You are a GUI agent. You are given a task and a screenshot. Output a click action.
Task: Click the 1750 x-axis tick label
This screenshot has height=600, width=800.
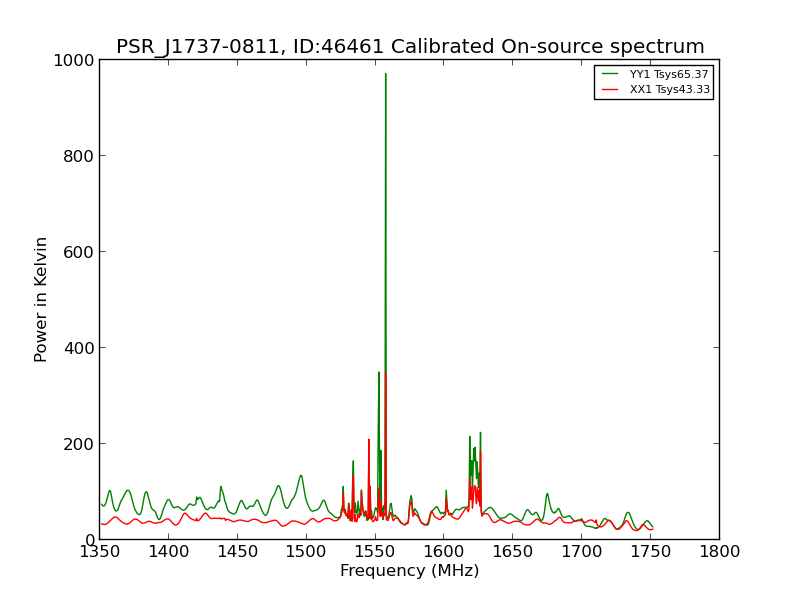point(651,552)
